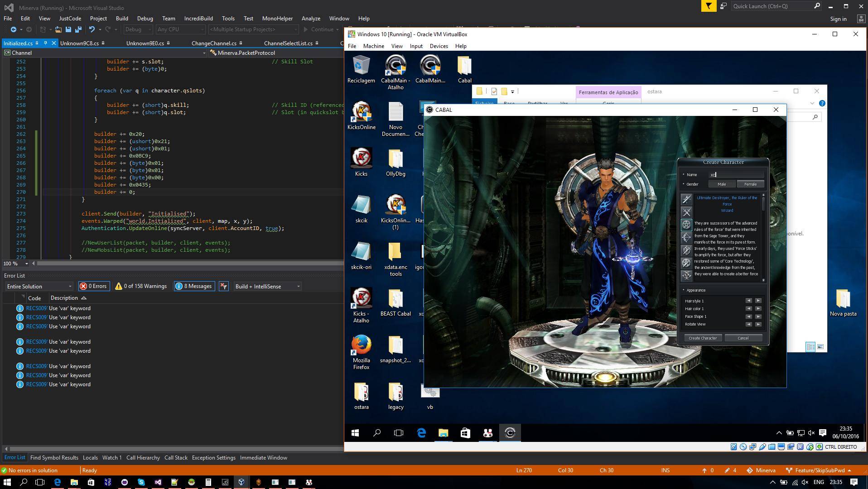Viewport: 868px width, 489px height.
Task: Click the Skype icon in host taskbar
Action: tap(141, 482)
